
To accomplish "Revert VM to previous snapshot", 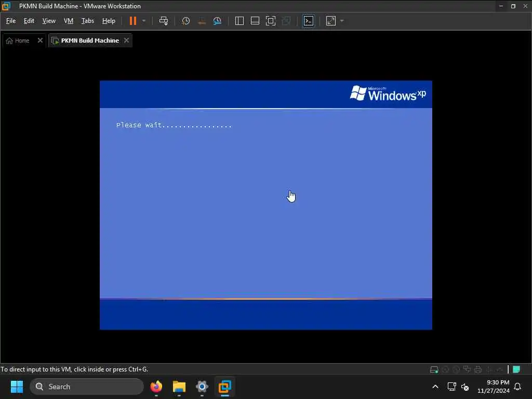I will click(202, 21).
